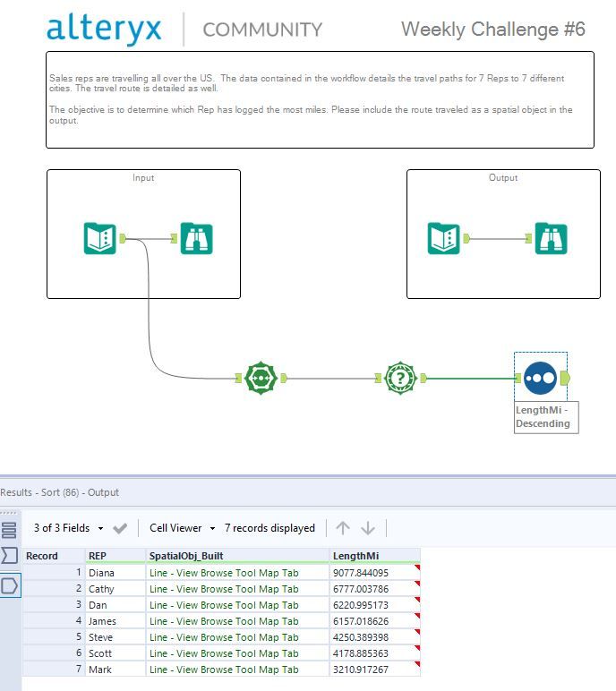
Task: Click the LengthMi - Descending annotation
Action: click(546, 417)
